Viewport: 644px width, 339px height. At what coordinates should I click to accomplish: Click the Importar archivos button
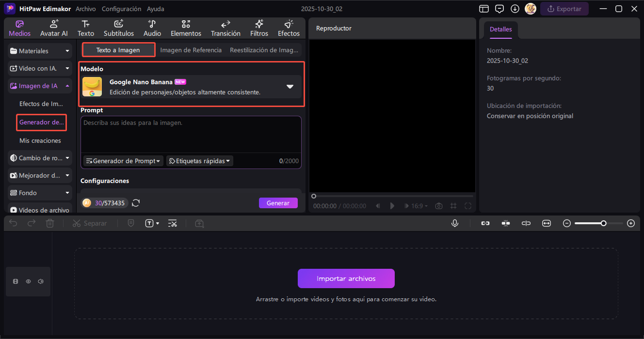coord(346,278)
